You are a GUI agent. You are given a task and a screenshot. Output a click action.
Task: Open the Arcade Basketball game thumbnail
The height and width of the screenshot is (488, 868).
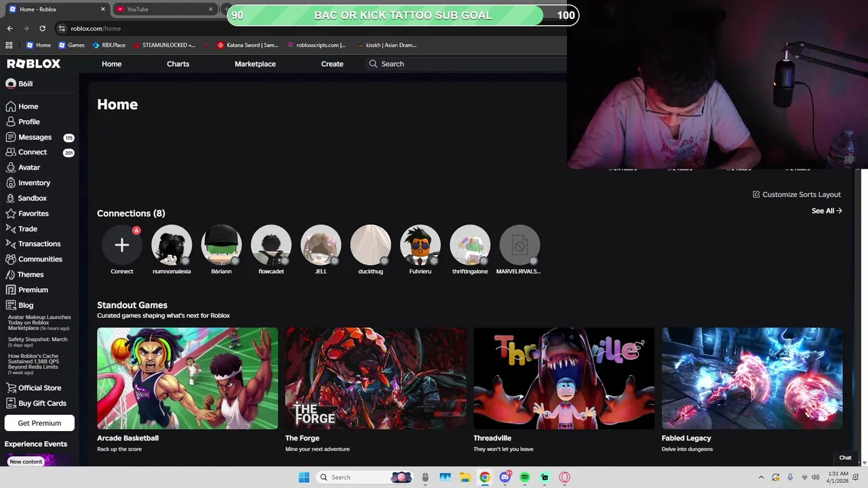point(187,378)
